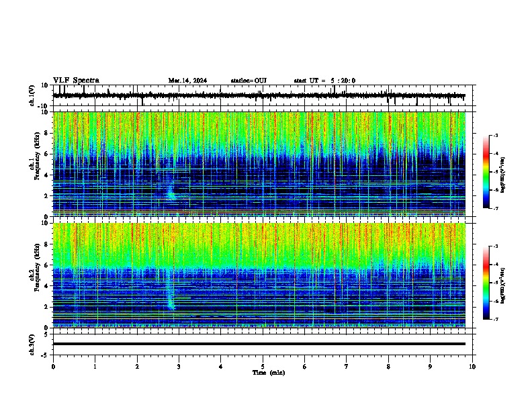Click the ch.2 "Frequency (kHz)" axis label
532x411 pixels.
(37, 267)
